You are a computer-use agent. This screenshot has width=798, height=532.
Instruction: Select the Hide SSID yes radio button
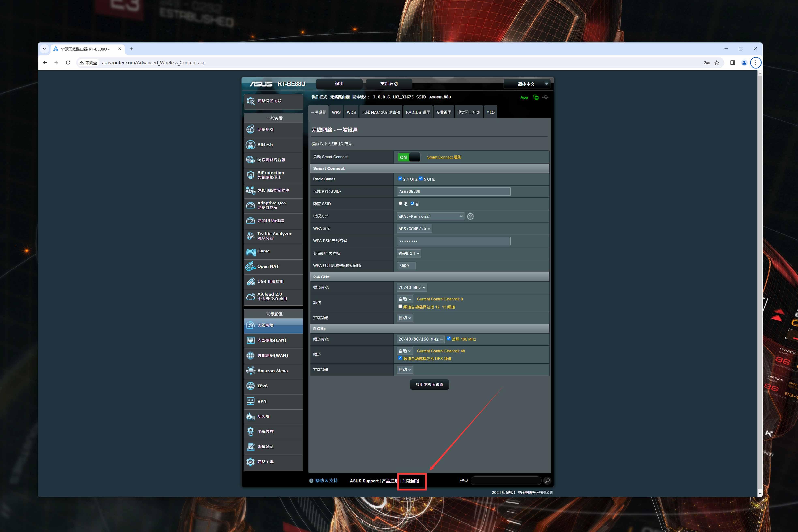pyautogui.click(x=400, y=204)
